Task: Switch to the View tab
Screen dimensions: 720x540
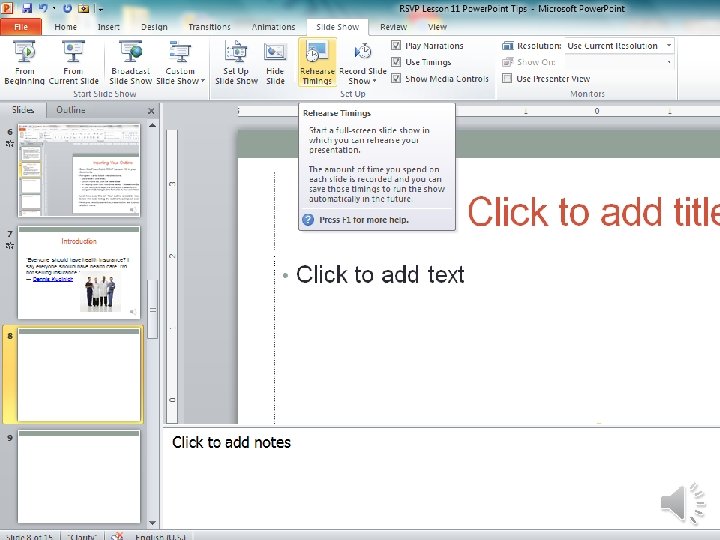Action: [x=437, y=27]
